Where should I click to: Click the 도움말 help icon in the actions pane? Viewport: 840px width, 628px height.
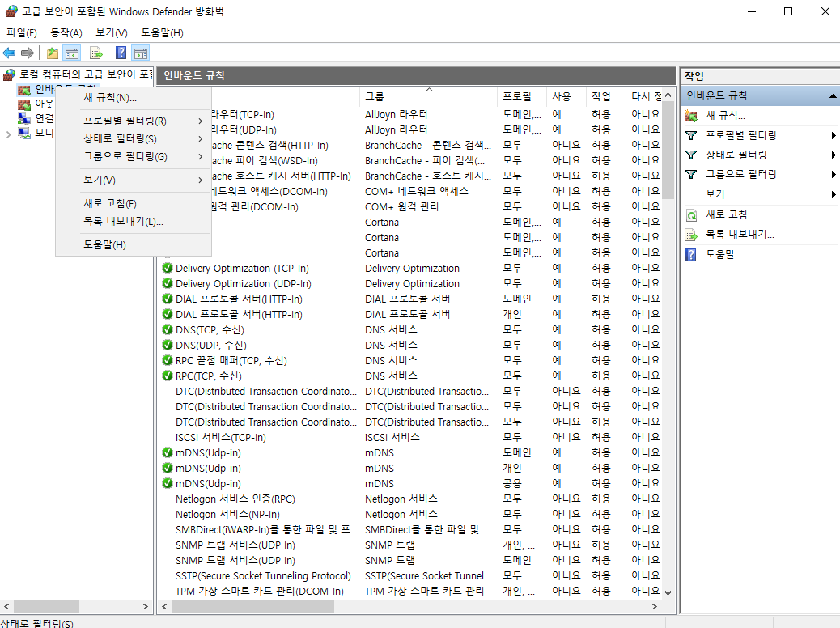691,255
